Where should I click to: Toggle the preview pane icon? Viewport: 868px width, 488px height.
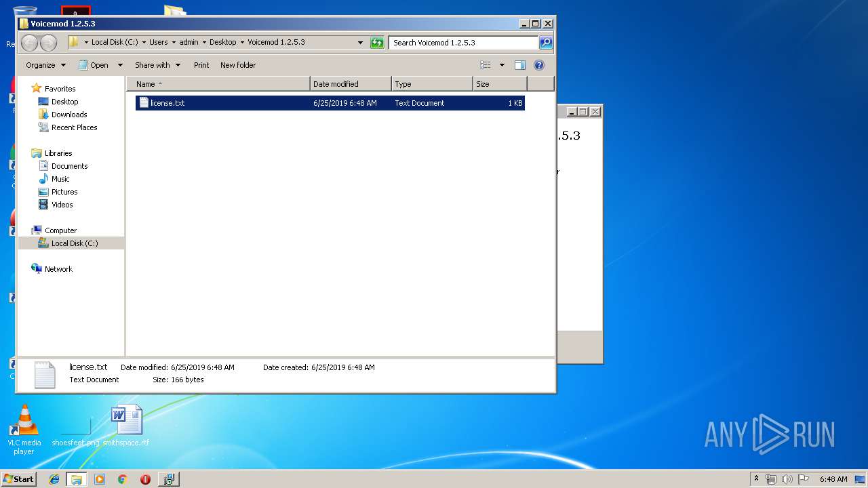[x=520, y=65]
